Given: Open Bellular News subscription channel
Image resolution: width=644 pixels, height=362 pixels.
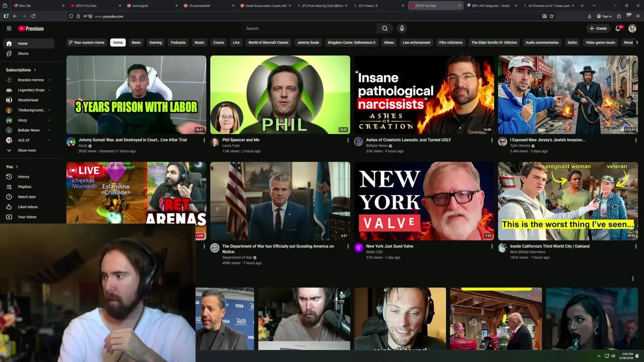Looking at the screenshot, I should [x=30, y=130].
